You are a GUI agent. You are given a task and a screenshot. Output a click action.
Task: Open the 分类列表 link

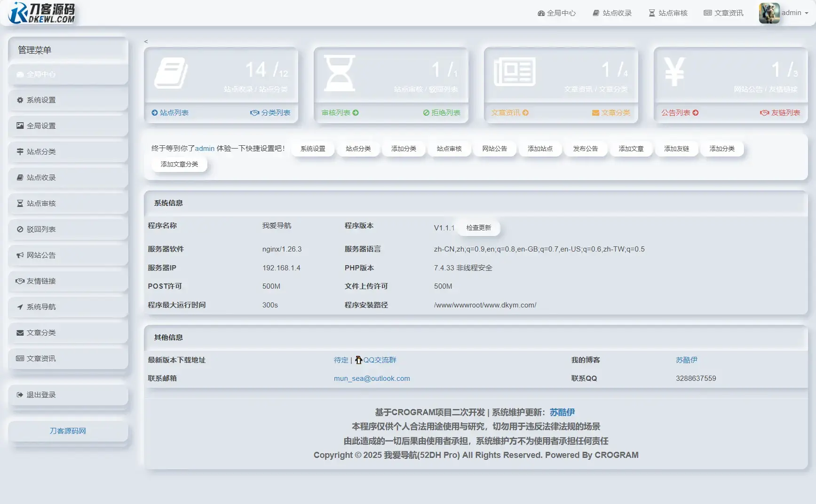pyautogui.click(x=270, y=113)
